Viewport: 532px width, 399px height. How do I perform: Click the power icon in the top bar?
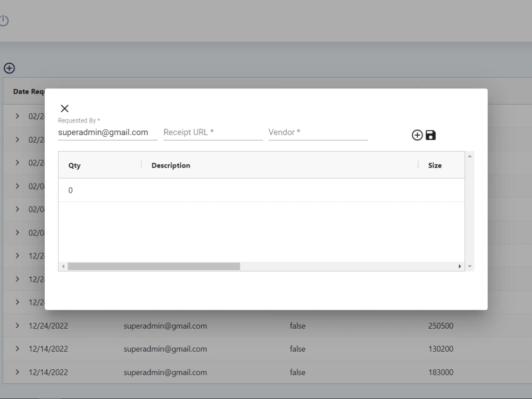[4, 21]
